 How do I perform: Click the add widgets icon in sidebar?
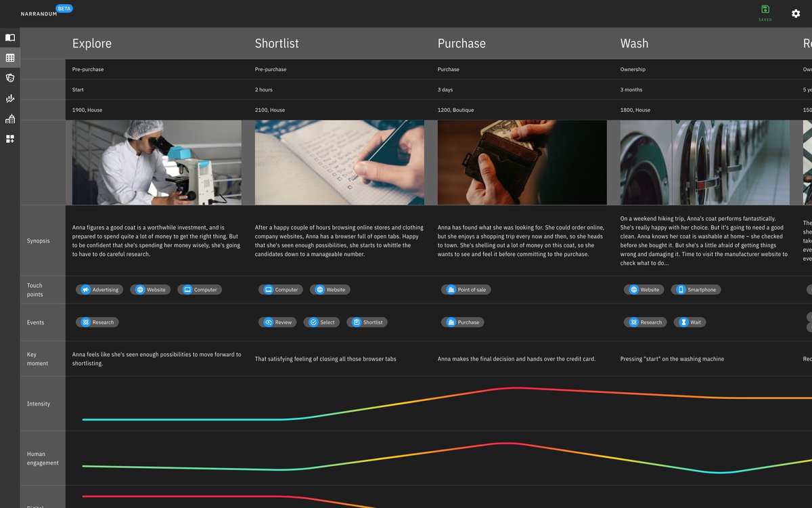(10, 139)
